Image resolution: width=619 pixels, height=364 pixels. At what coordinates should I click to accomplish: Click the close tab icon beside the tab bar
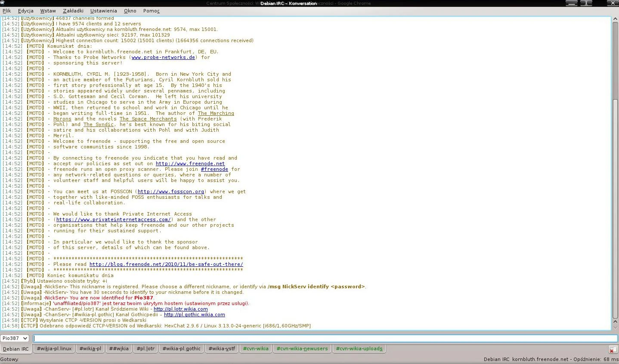pos(613,349)
